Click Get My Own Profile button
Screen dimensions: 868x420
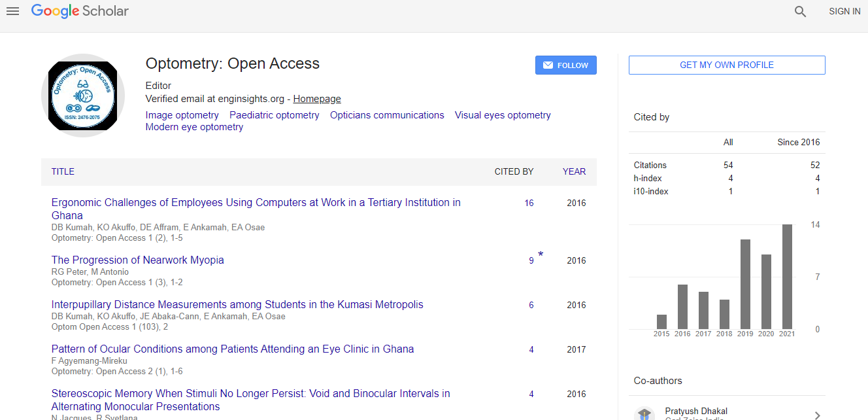tap(726, 65)
